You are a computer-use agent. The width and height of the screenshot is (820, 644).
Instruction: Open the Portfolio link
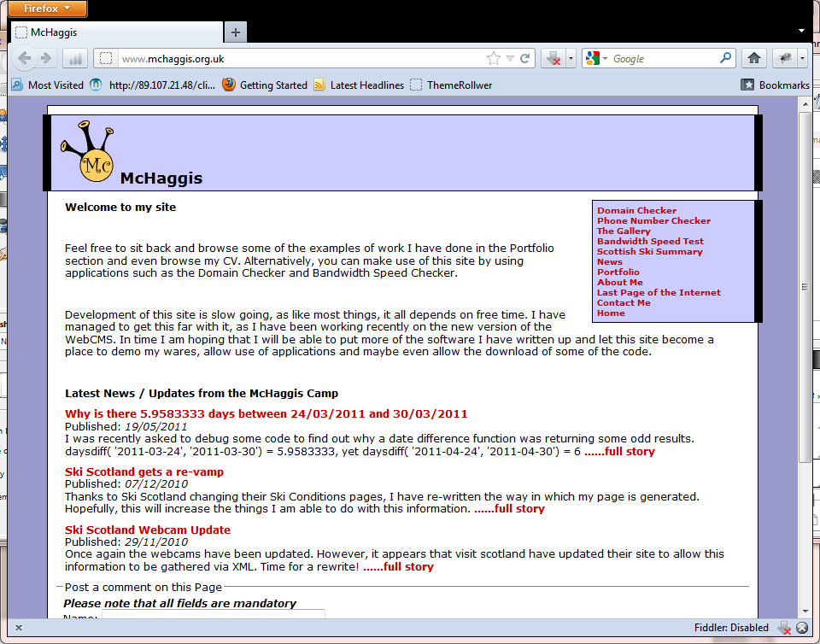[618, 272]
